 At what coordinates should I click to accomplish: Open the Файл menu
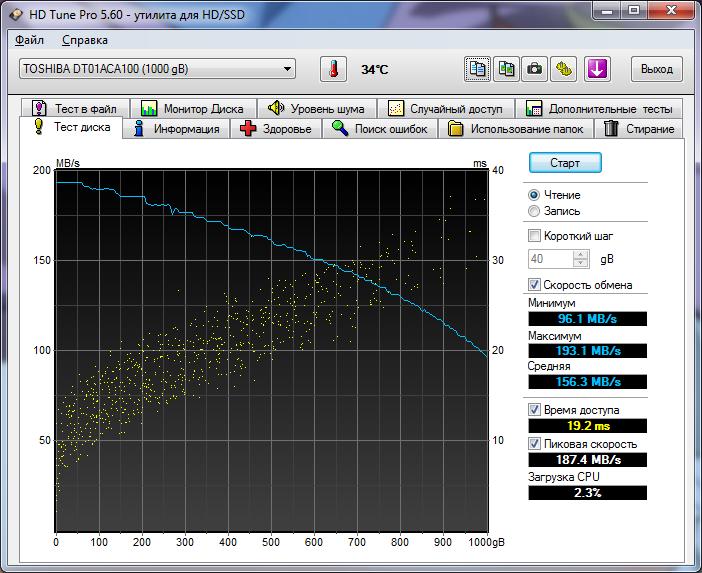[30, 40]
